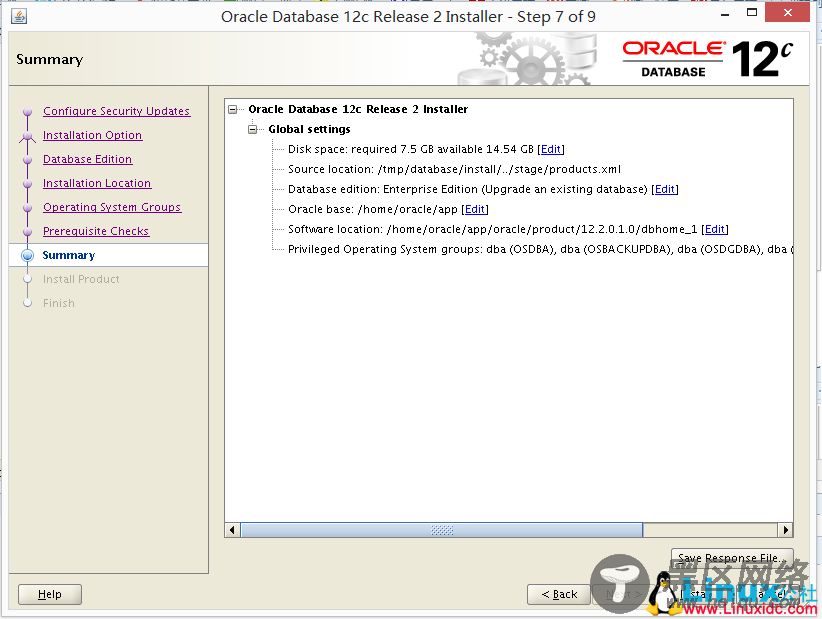Click the horizontal scrollbar thumb
Viewport: 822px width, 619px height.
(x=441, y=530)
